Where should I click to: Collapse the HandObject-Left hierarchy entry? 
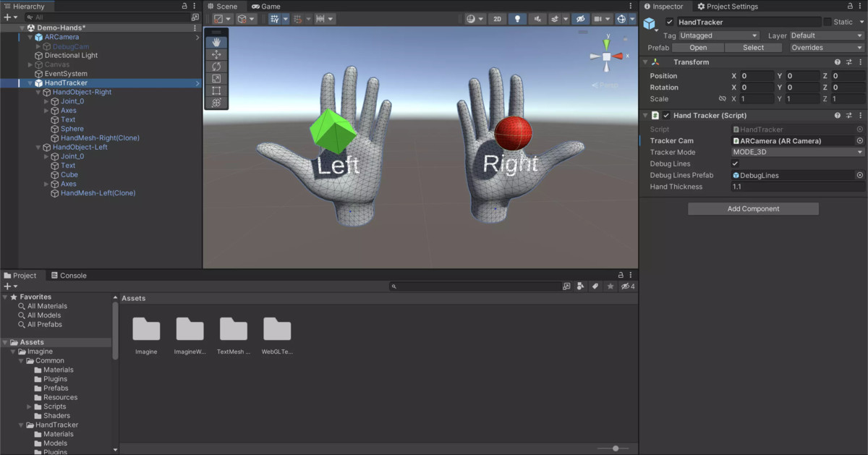pos(38,147)
